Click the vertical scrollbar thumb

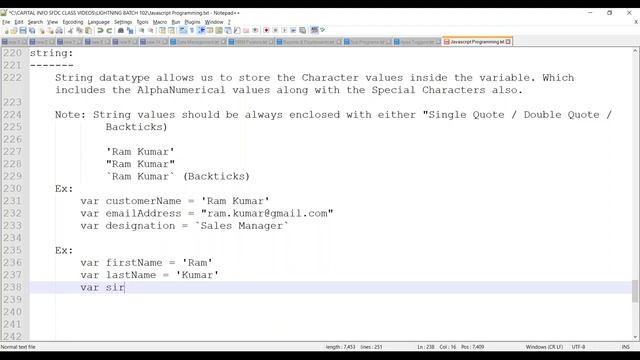[x=635, y=291]
